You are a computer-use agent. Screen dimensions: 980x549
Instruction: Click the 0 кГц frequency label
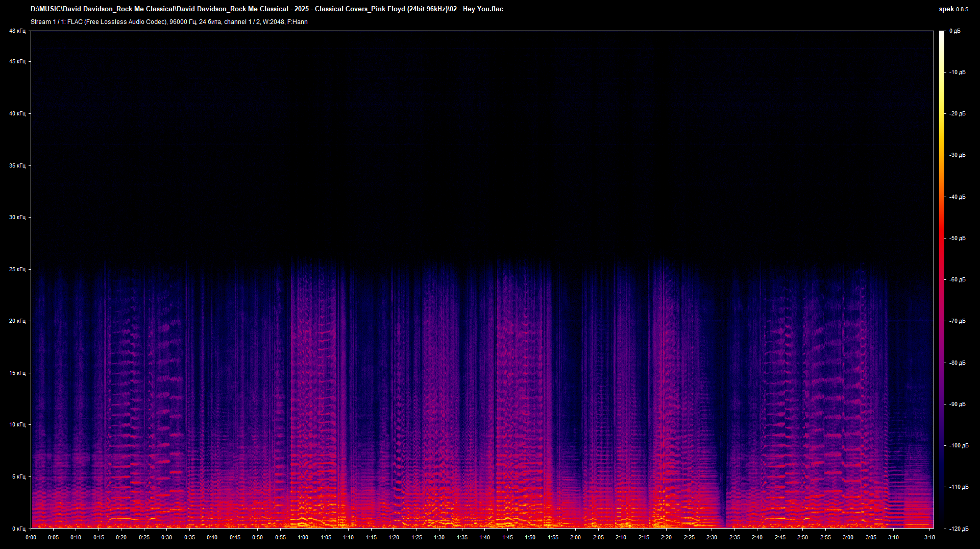(19, 529)
